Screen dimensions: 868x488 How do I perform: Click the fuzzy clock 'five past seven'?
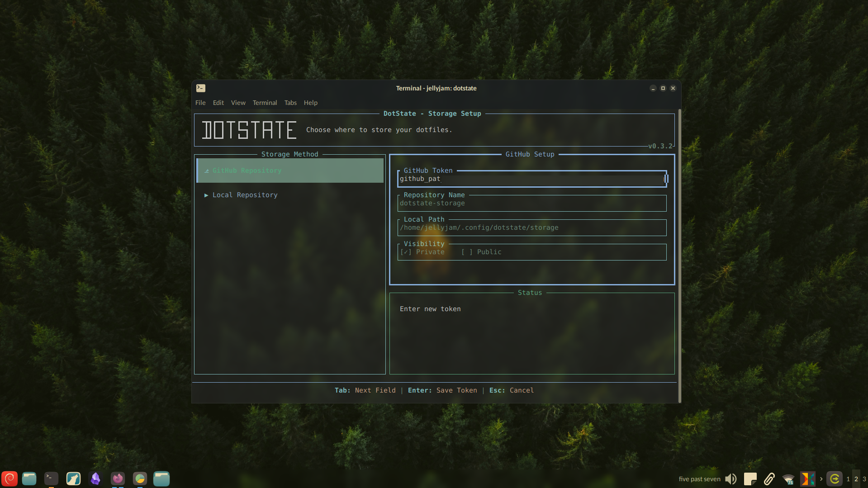click(699, 479)
